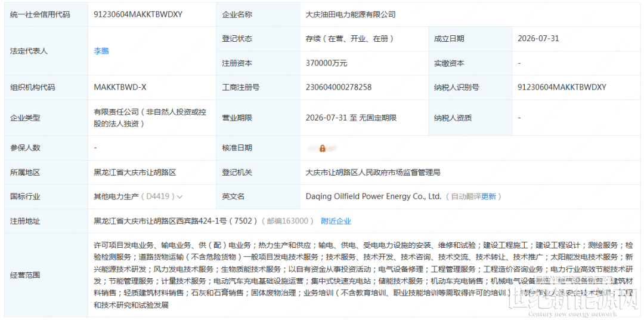Click the 成立日期 label cell

click(470, 39)
